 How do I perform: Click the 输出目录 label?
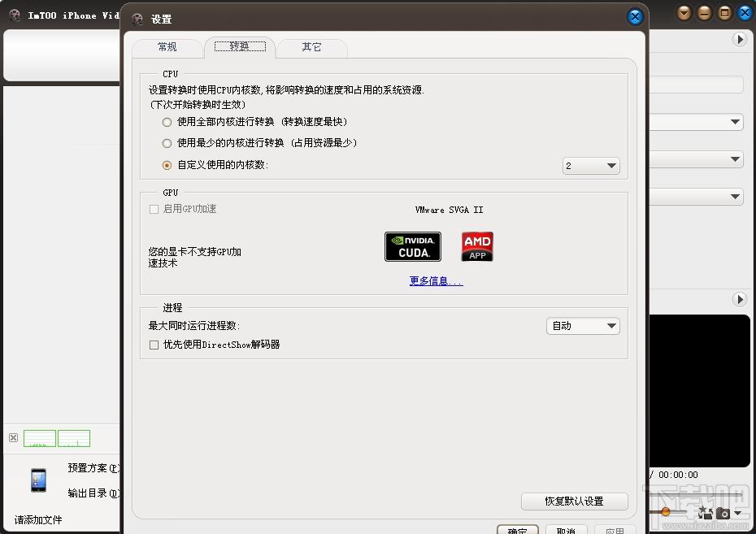click(x=94, y=493)
